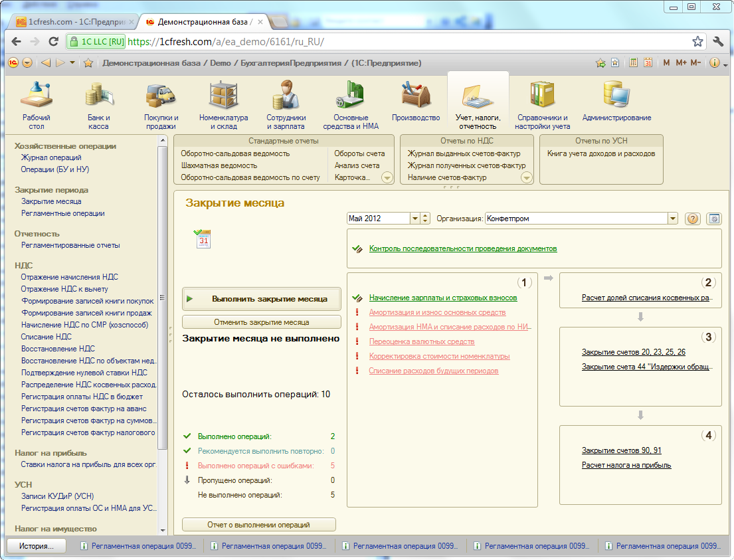Open the Администрирование section icon
This screenshot has width=734, height=560.
point(616,96)
